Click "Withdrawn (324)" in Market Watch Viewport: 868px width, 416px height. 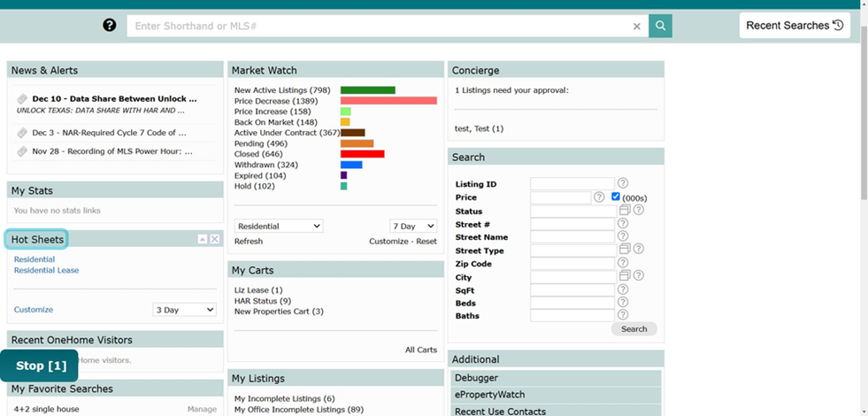(267, 165)
